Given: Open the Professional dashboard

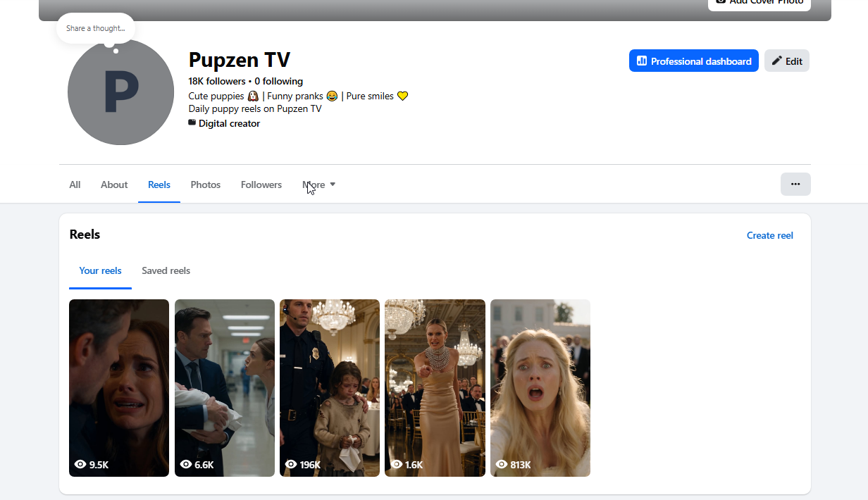Looking at the screenshot, I should pos(693,61).
